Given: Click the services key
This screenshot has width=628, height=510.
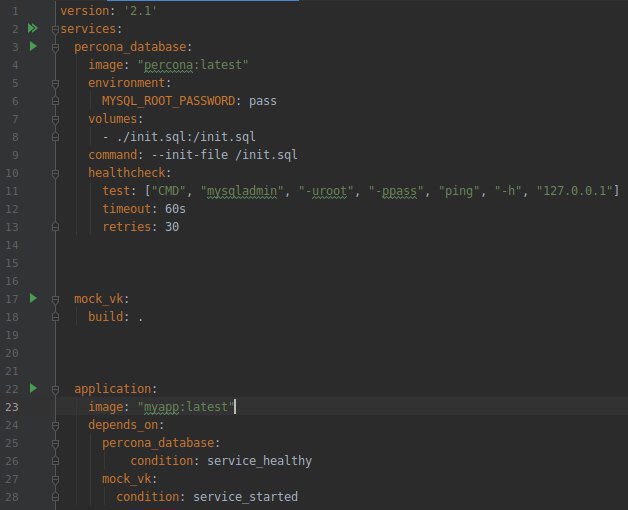Looking at the screenshot, I should [88, 29].
